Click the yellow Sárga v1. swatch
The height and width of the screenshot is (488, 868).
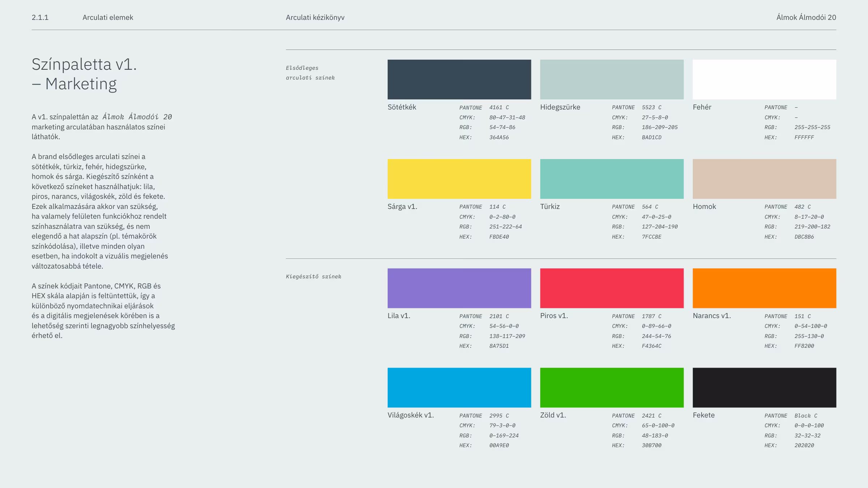(x=459, y=179)
